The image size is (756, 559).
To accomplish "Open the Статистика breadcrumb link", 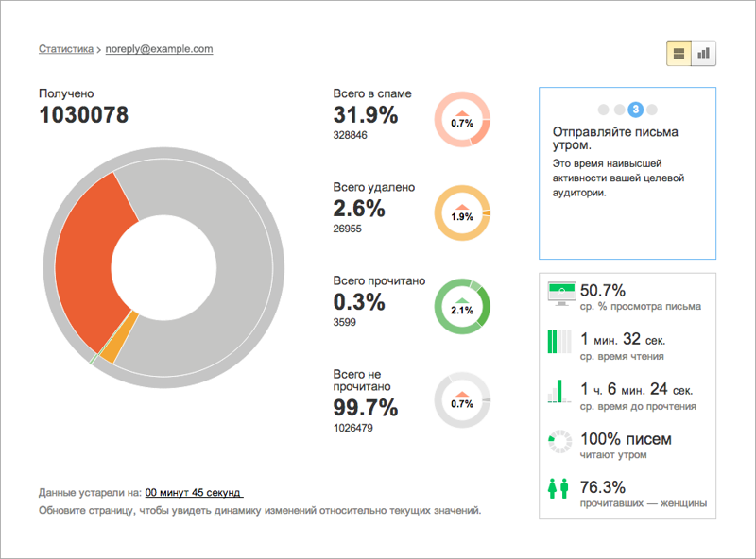I will point(66,49).
